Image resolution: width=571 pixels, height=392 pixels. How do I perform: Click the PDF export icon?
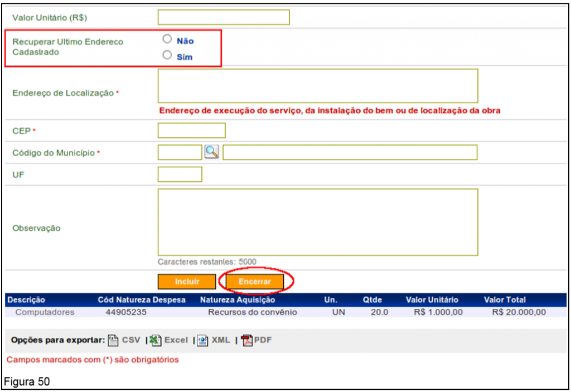click(x=246, y=340)
